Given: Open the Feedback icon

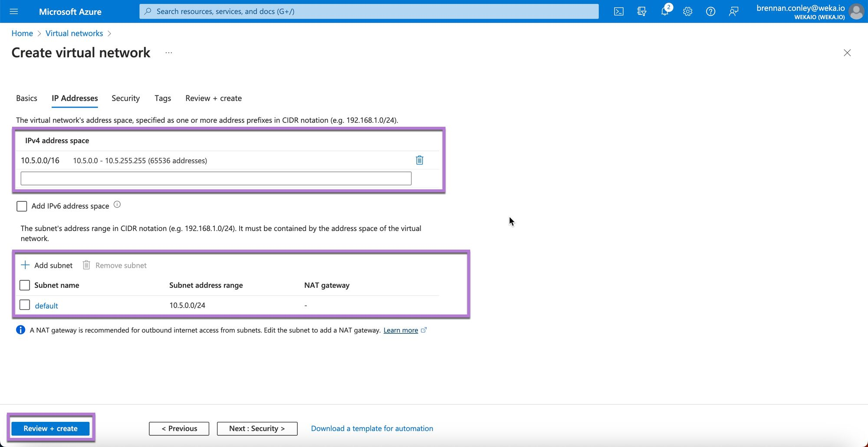Looking at the screenshot, I should 733,11.
